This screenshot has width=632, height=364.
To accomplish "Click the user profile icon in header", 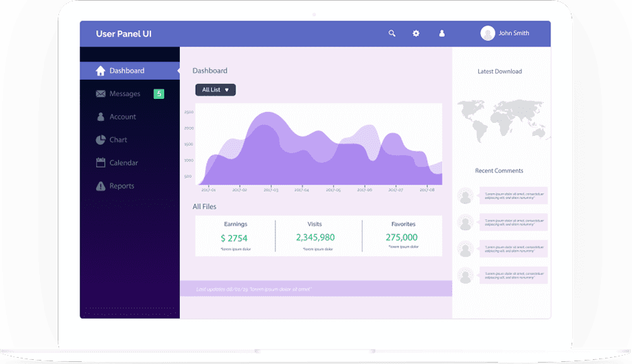I will [442, 34].
